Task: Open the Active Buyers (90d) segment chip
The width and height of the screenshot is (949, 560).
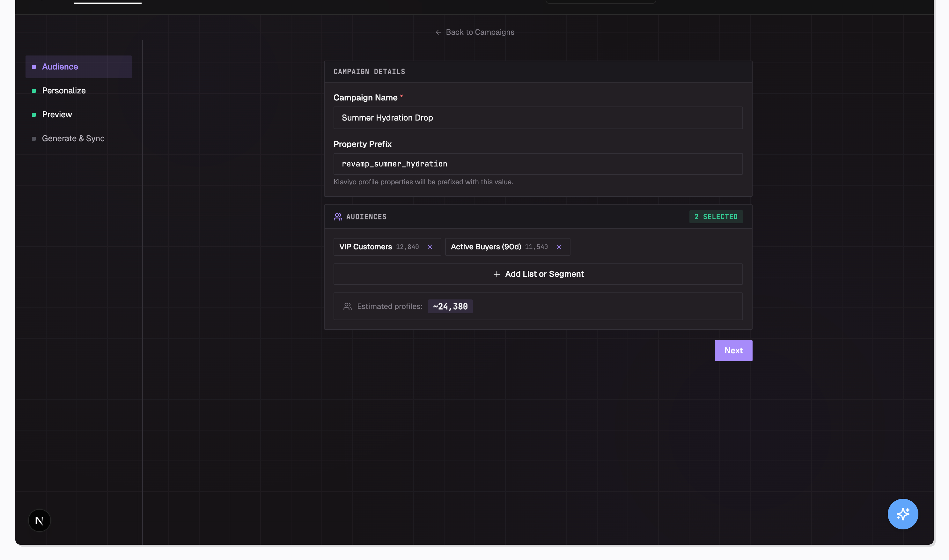Action: coord(485,247)
